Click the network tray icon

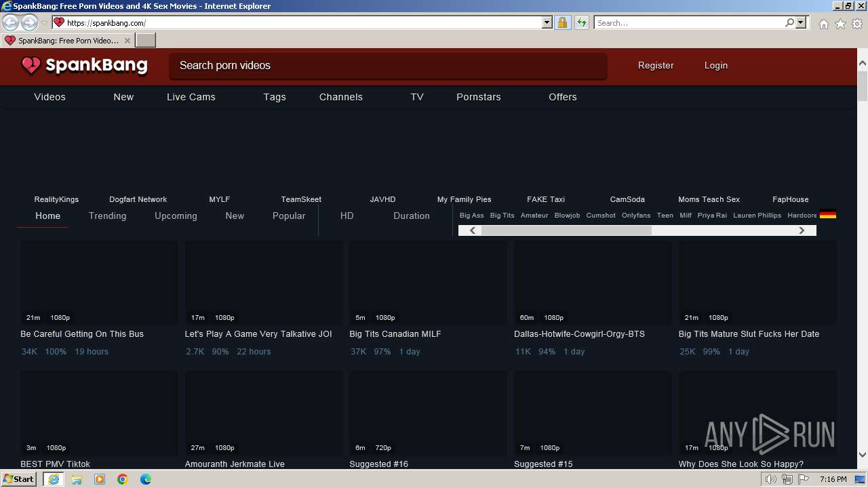tap(787, 479)
